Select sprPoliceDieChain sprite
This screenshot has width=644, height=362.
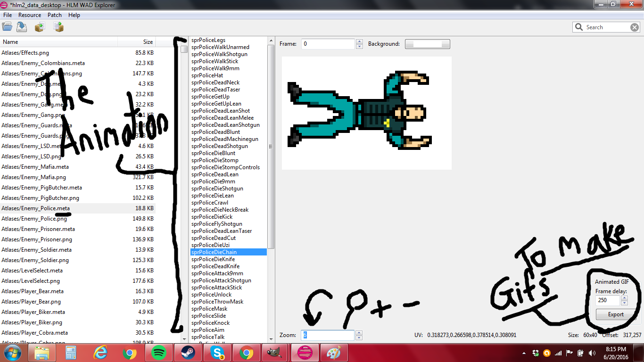pyautogui.click(x=229, y=252)
